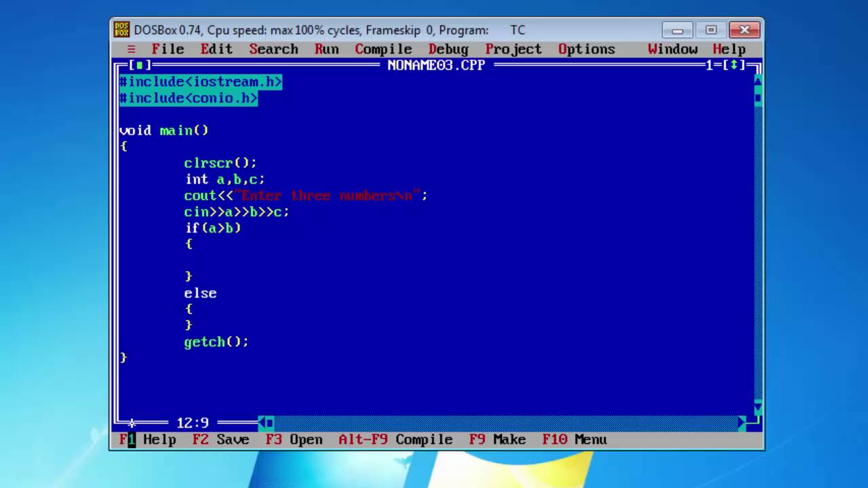The image size is (868, 488).
Task: Click Alt-F9 Compile in status bar
Action: [x=395, y=439]
